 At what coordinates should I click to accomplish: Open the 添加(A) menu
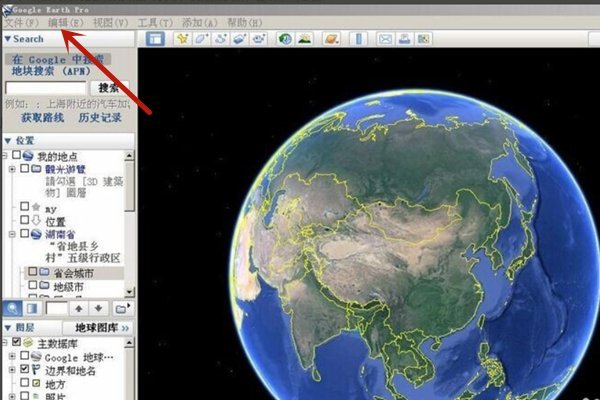[199, 23]
